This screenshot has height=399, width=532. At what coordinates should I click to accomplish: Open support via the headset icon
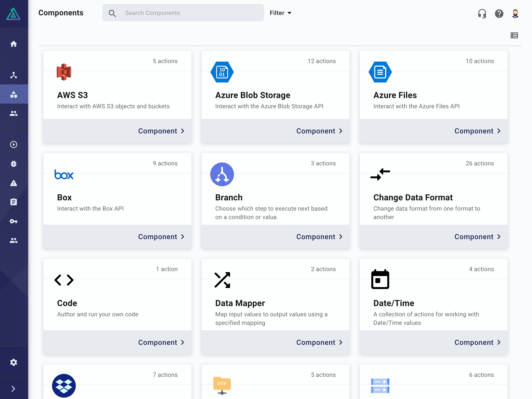point(482,13)
